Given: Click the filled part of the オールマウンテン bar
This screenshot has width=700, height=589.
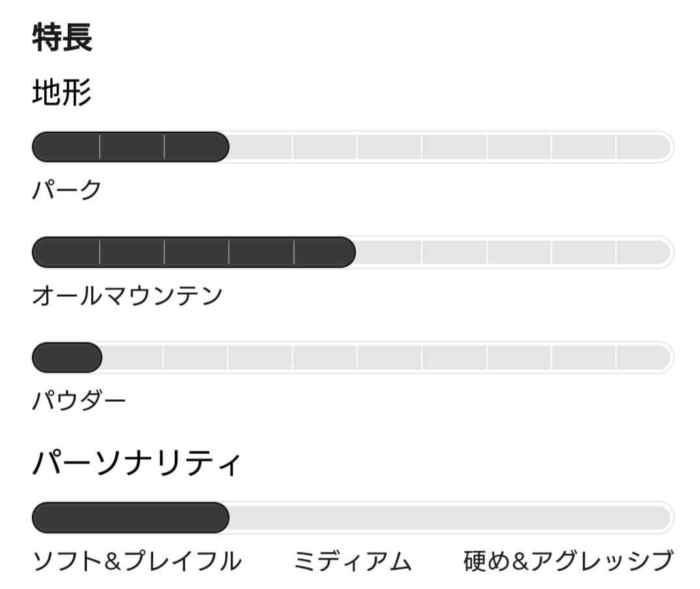Looking at the screenshot, I should coord(194,252).
